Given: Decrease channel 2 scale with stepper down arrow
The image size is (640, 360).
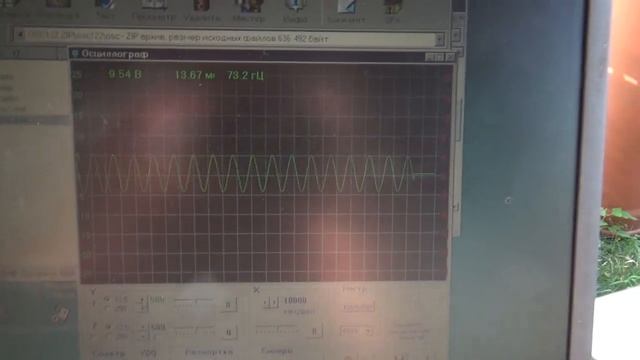Looking at the screenshot, I should point(143,336).
